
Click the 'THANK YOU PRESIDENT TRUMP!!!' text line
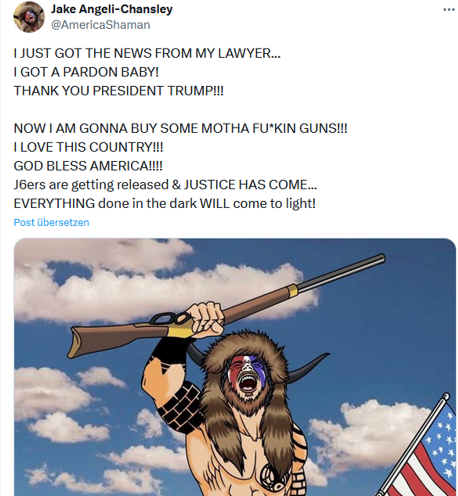[119, 91]
